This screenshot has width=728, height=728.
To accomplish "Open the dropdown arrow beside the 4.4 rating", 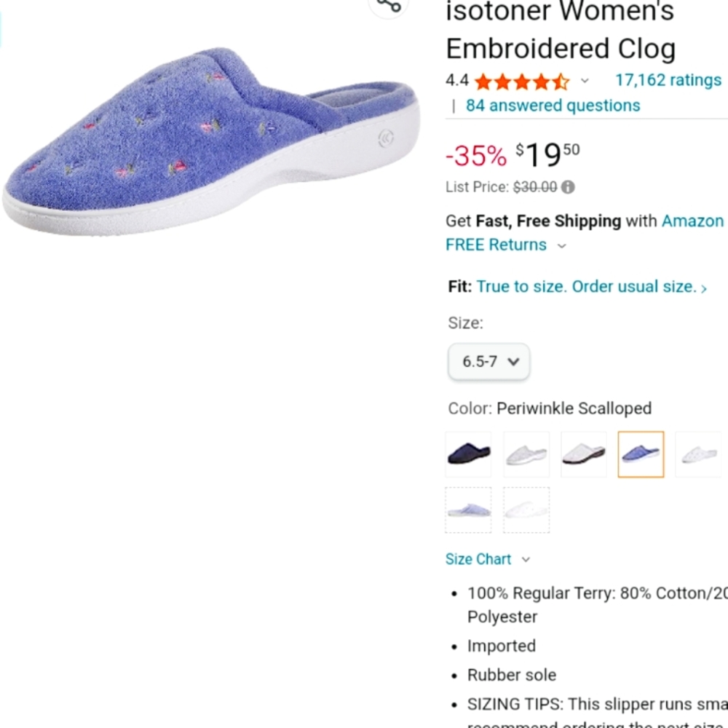I will (585, 81).
